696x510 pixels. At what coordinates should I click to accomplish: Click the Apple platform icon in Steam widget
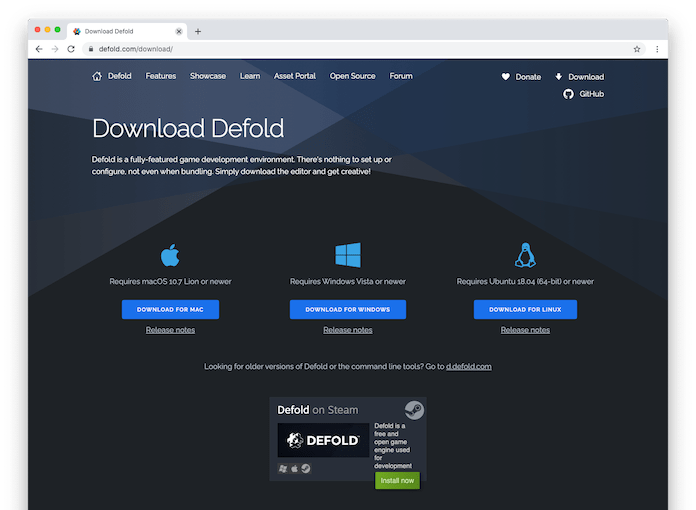pyautogui.click(x=294, y=468)
